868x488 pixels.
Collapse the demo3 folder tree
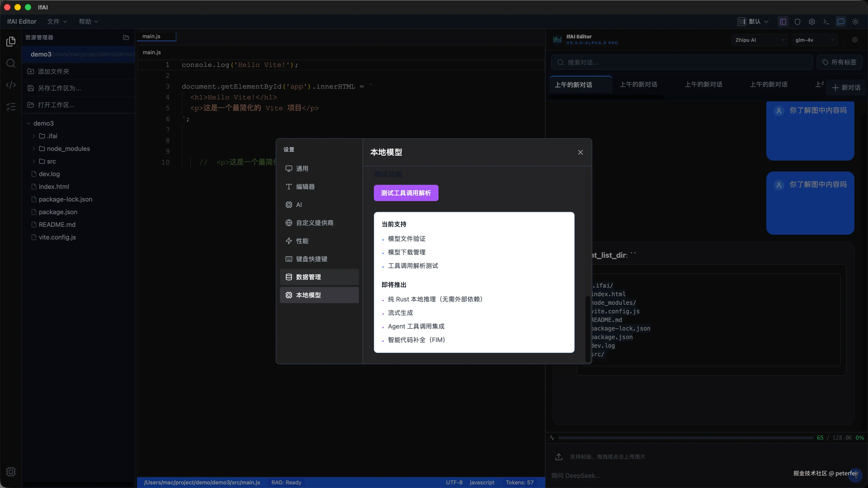[x=28, y=123]
